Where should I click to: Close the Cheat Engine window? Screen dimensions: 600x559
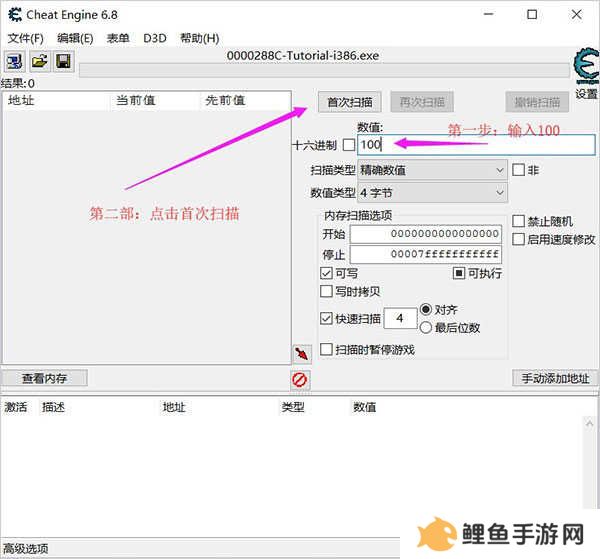tap(577, 15)
